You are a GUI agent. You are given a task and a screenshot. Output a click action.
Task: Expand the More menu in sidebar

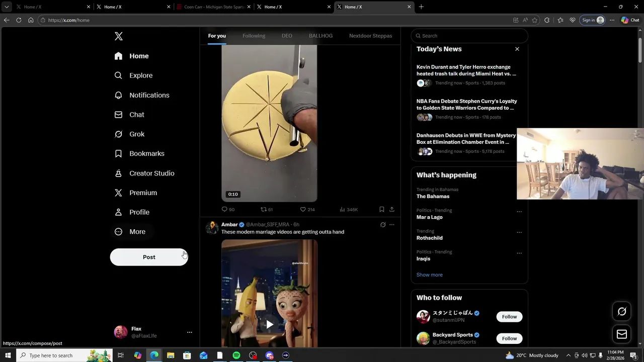[130, 232]
